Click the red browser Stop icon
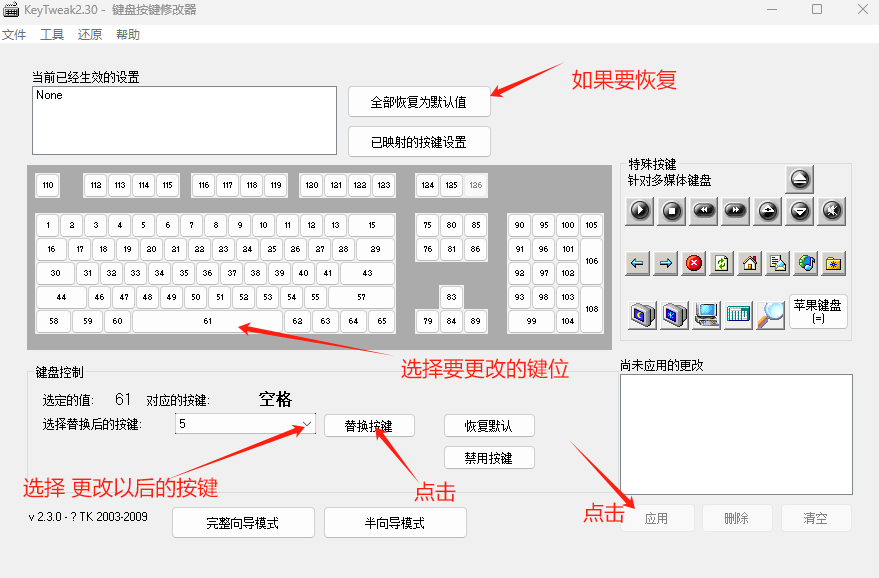 (x=693, y=263)
